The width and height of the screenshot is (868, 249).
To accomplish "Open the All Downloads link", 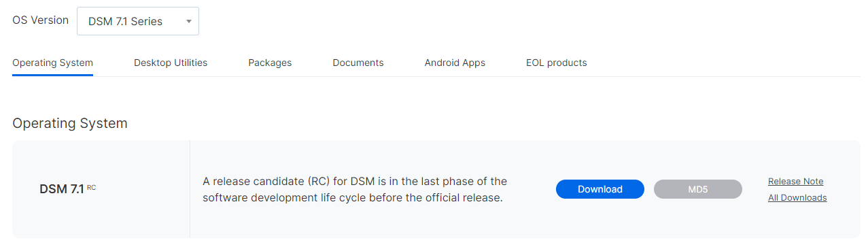I will [x=797, y=197].
